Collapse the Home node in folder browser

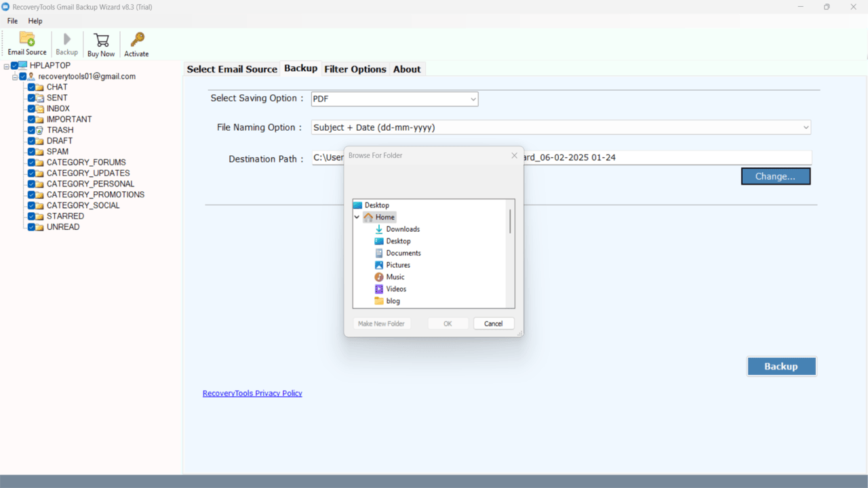pyautogui.click(x=357, y=218)
